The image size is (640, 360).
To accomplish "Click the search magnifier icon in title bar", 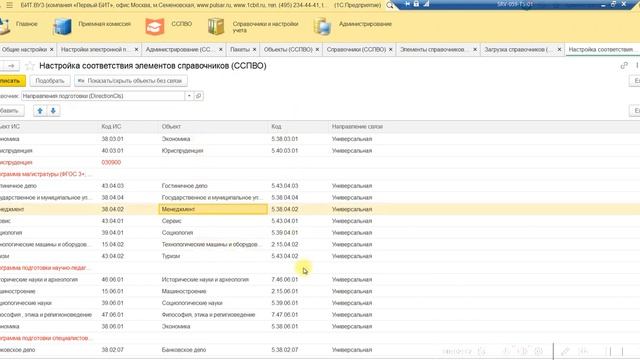I will [x=390, y=5].
